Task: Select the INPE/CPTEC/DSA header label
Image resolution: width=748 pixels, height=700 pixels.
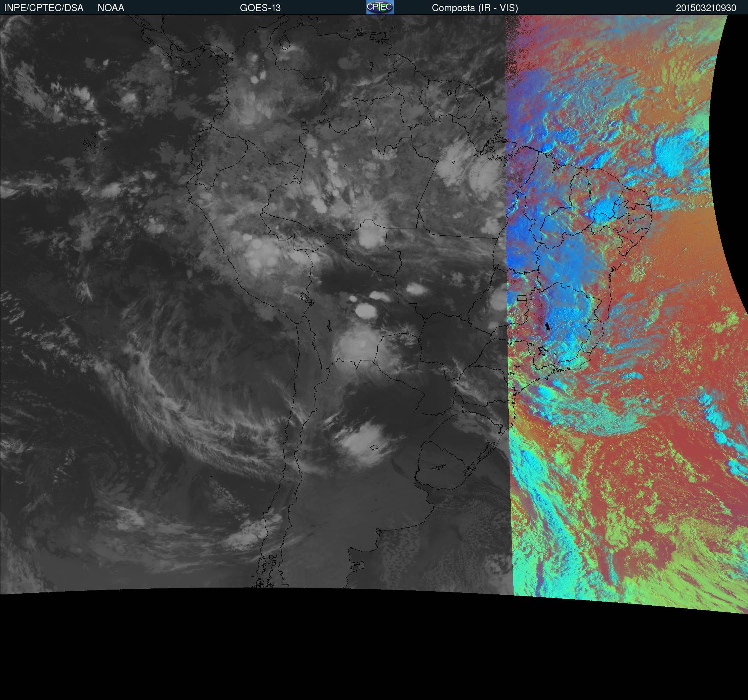Action: pyautogui.click(x=44, y=8)
